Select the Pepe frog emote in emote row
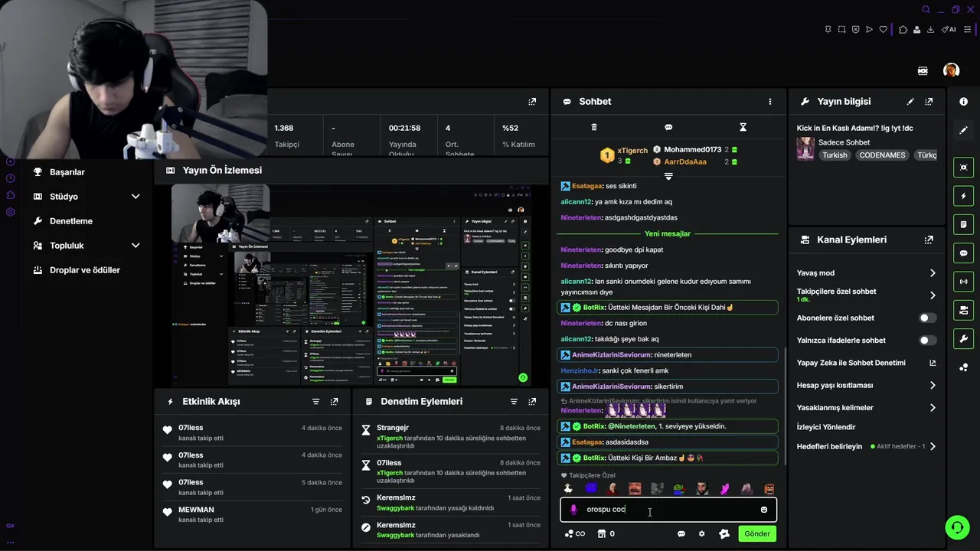 (x=679, y=489)
